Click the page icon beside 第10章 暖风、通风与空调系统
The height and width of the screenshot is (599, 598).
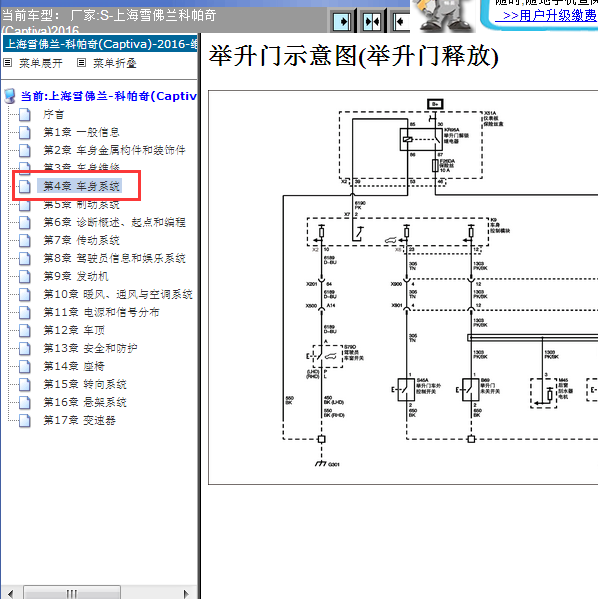[25, 294]
